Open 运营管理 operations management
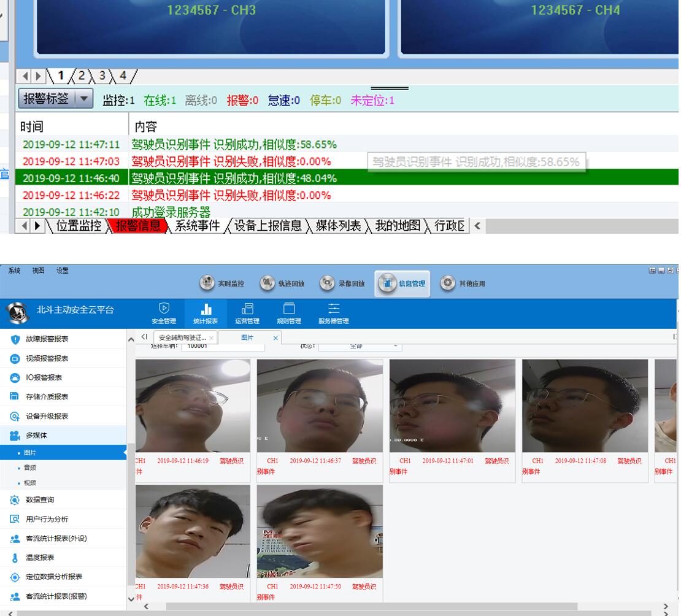681x616 pixels. click(247, 313)
